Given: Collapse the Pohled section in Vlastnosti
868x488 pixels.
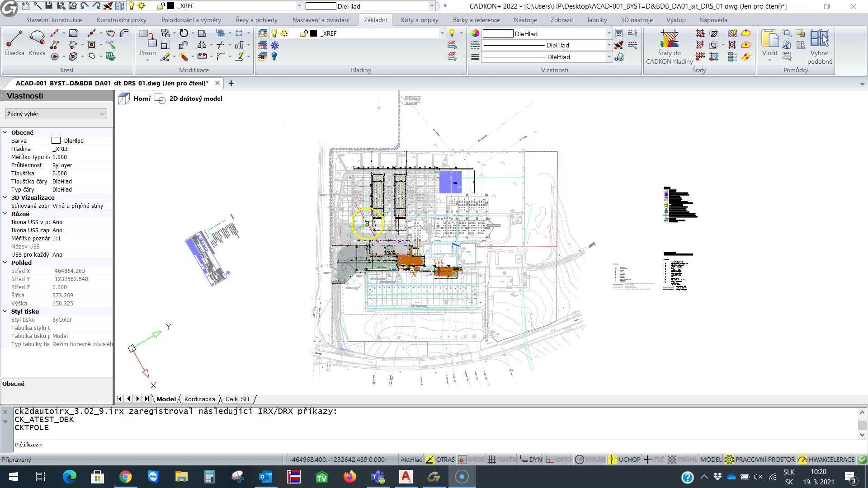Looking at the screenshot, I should (5, 263).
